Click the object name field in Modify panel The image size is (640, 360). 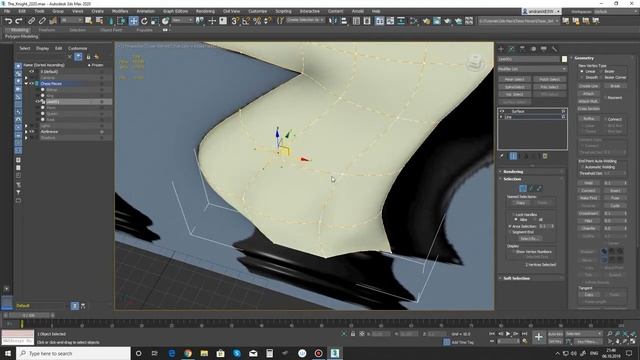[529, 59]
